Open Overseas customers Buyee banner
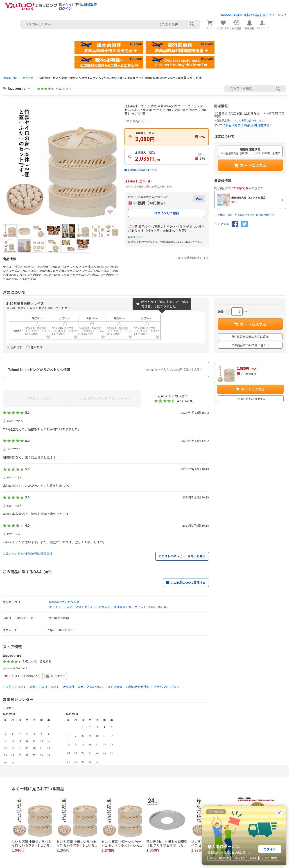This screenshot has height=868, width=289. [180, 62]
